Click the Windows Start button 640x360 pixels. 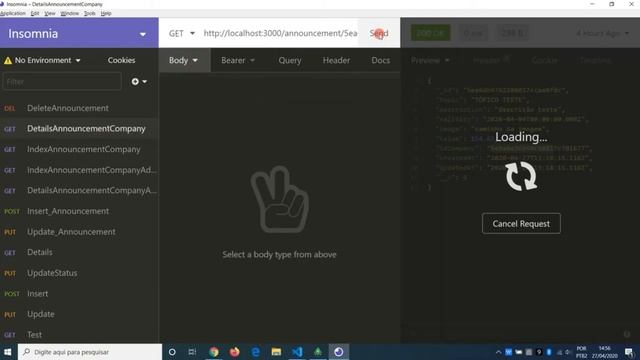(8, 352)
